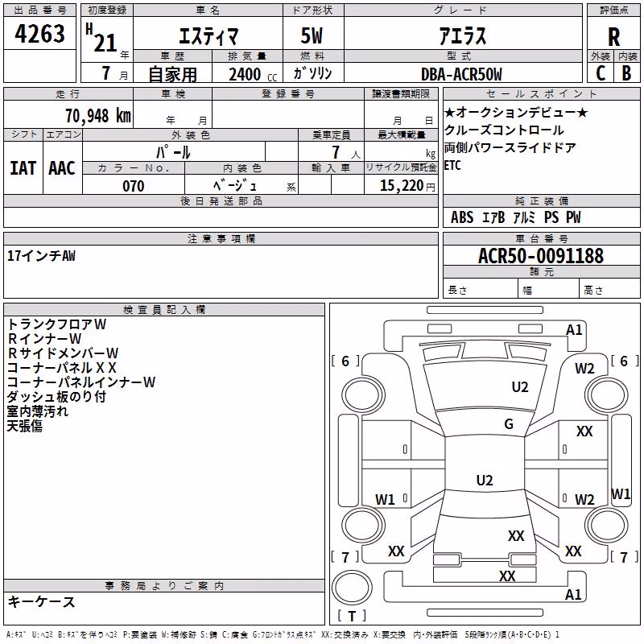The width and height of the screenshot is (644, 644).
Task: Click the G mark on the windshield
Action: [509, 423]
